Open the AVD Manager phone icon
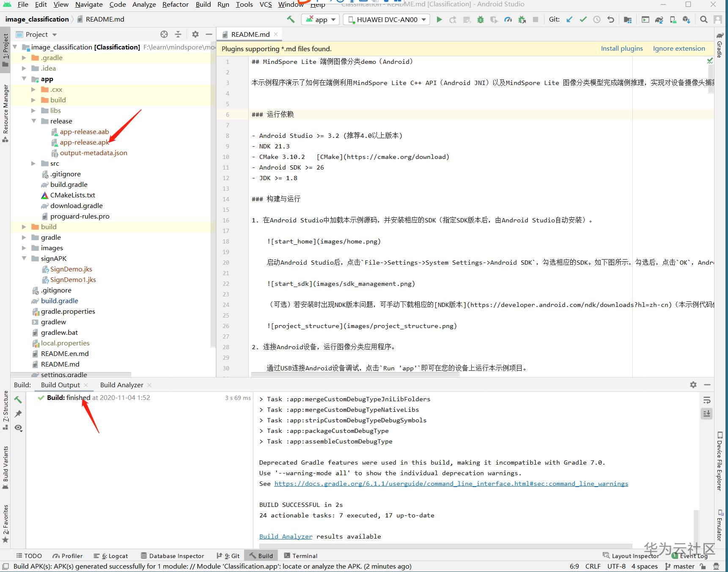The image size is (728, 572). pos(673,19)
